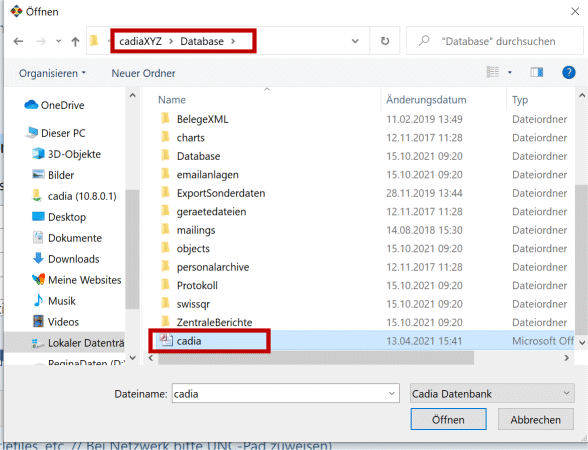588x450 pixels.
Task: Click the forward navigation arrow
Action: pos(41,41)
